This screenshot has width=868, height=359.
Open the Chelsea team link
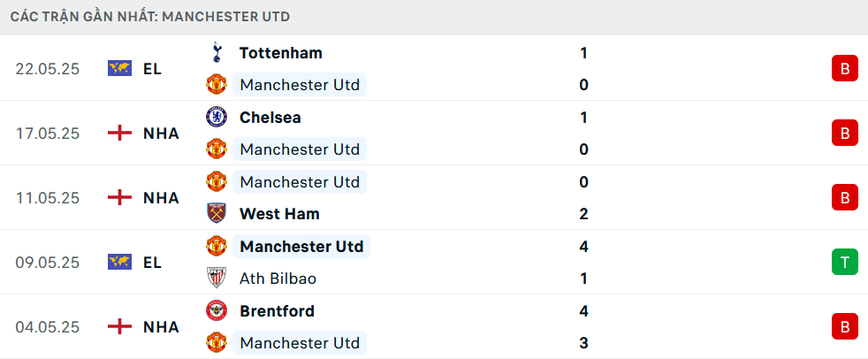[x=270, y=118]
